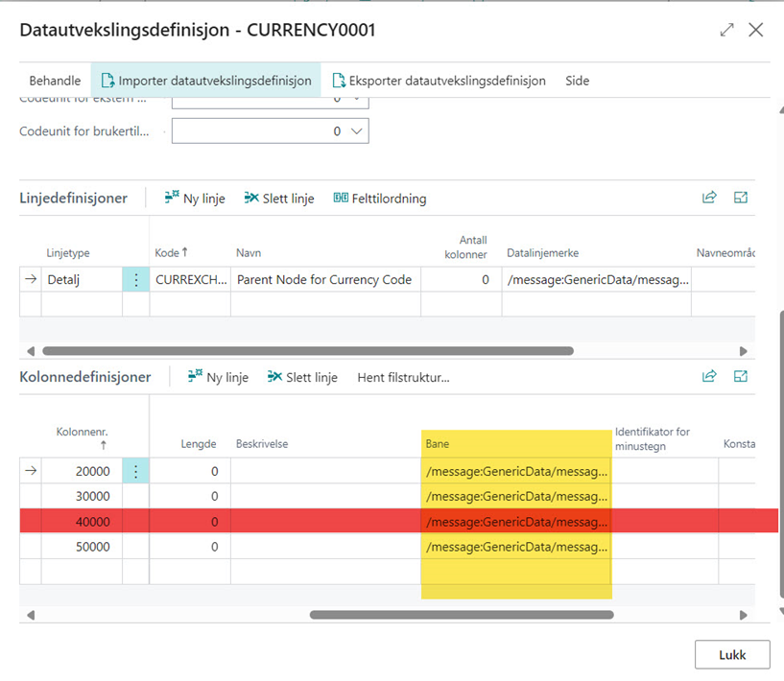The height and width of the screenshot is (681, 784).
Task: Click the CURREXCH... code cell
Action: pyautogui.click(x=191, y=279)
